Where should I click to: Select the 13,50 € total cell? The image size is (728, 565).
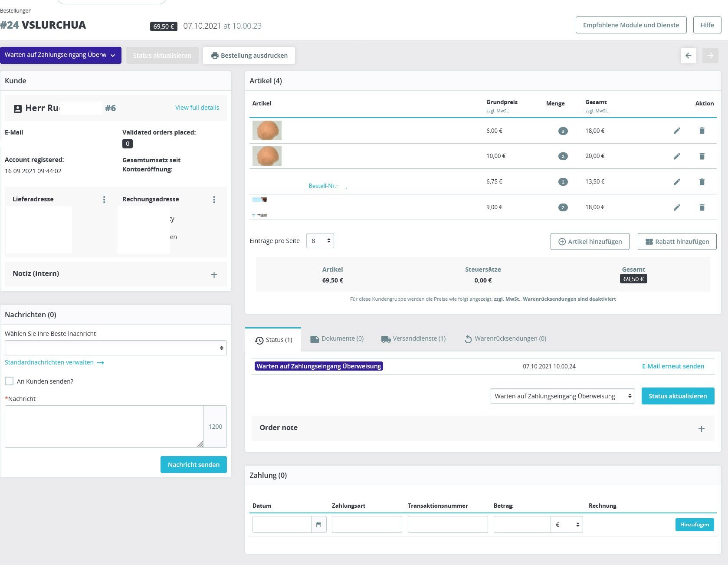coord(595,181)
